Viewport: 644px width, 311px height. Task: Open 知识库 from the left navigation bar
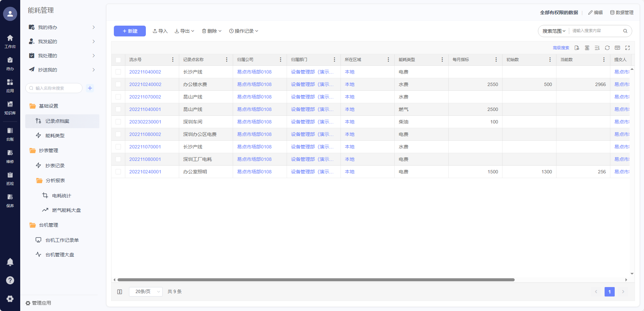(10, 108)
